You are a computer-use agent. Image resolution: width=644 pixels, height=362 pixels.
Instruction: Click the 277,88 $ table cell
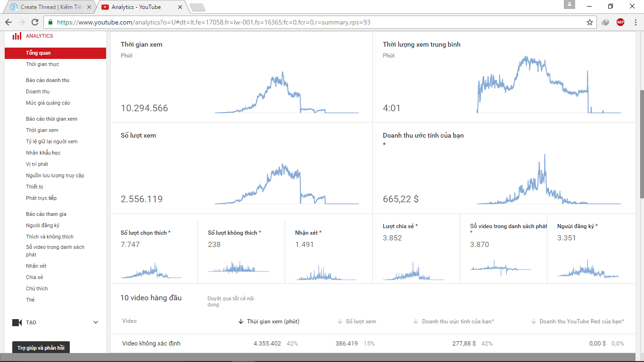pyautogui.click(x=464, y=344)
